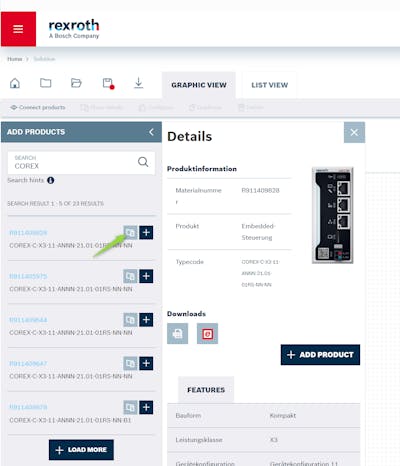Click the product image thumbnail
400x466 pixels.
333,215
